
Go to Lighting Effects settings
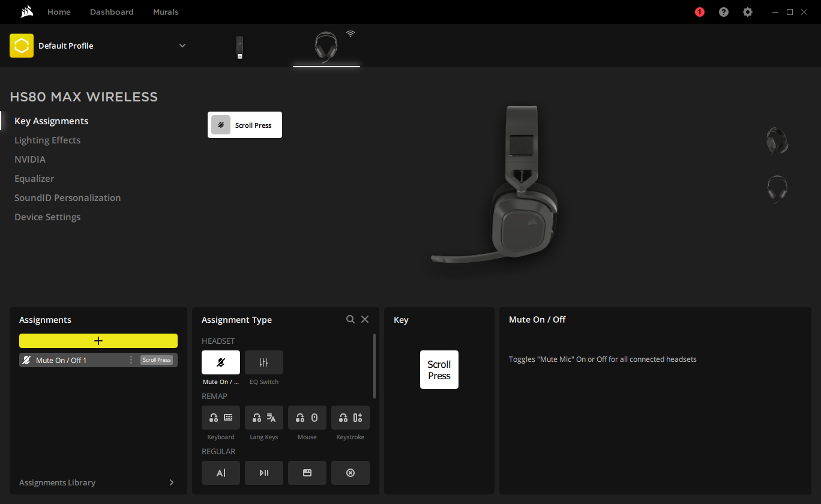[47, 140]
